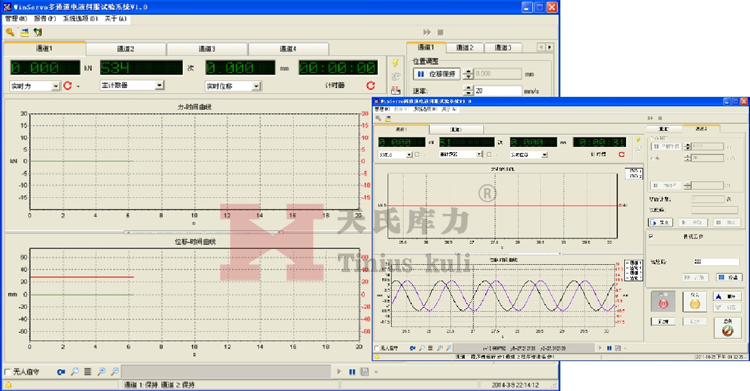Open the 实时位移 dropdown in main window
This screenshot has height=391, width=750.
(256, 86)
